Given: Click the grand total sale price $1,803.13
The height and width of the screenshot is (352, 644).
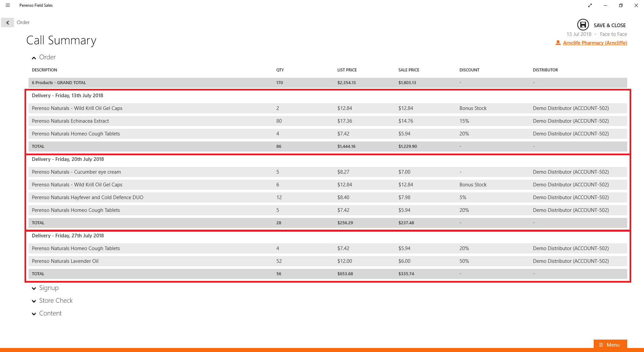Looking at the screenshot, I should [407, 83].
